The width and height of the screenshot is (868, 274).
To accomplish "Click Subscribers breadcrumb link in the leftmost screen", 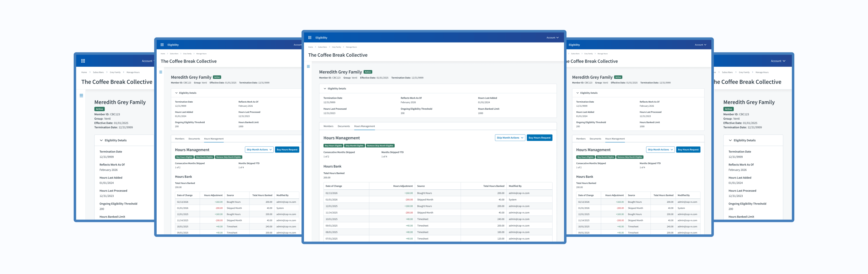I will coord(98,72).
